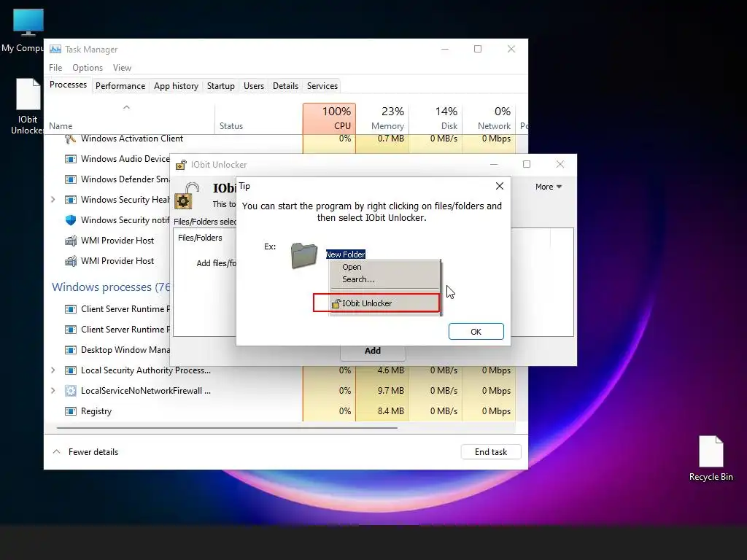Open the File menu in Task Manager
This screenshot has height=560, width=747.
(x=55, y=68)
